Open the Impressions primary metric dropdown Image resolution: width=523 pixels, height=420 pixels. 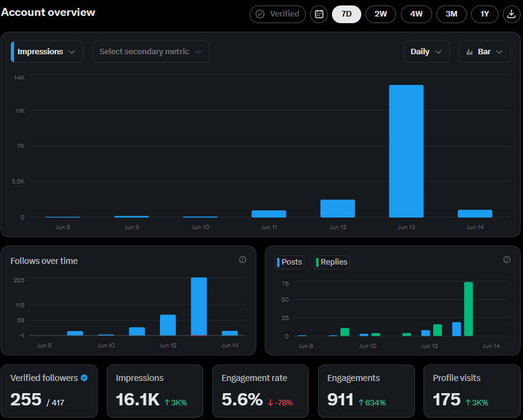[x=47, y=52]
